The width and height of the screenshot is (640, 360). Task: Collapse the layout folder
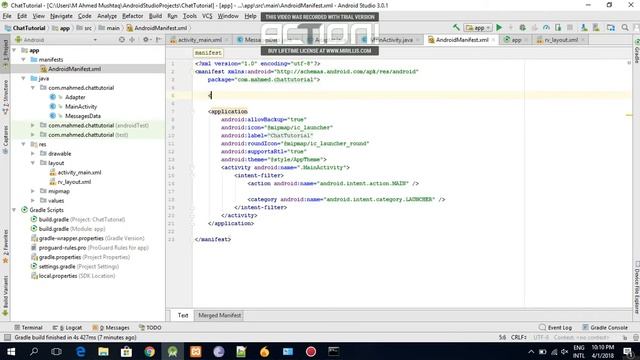[x=33, y=163]
